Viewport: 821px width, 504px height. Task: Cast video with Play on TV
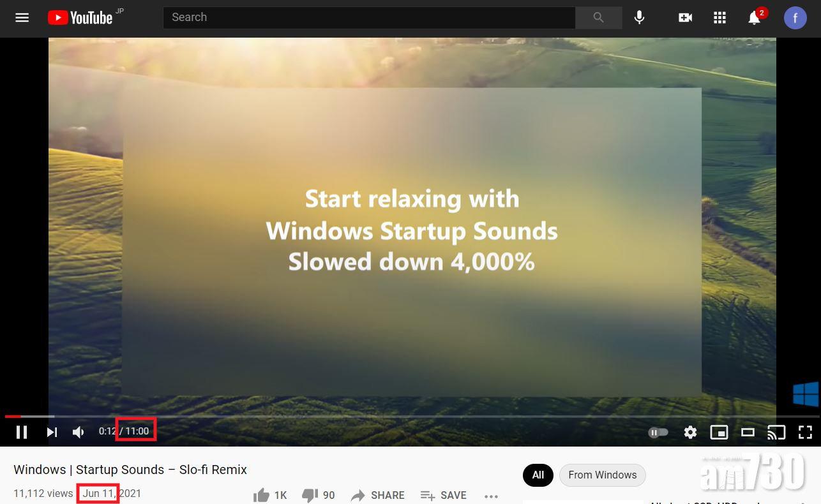coord(776,433)
